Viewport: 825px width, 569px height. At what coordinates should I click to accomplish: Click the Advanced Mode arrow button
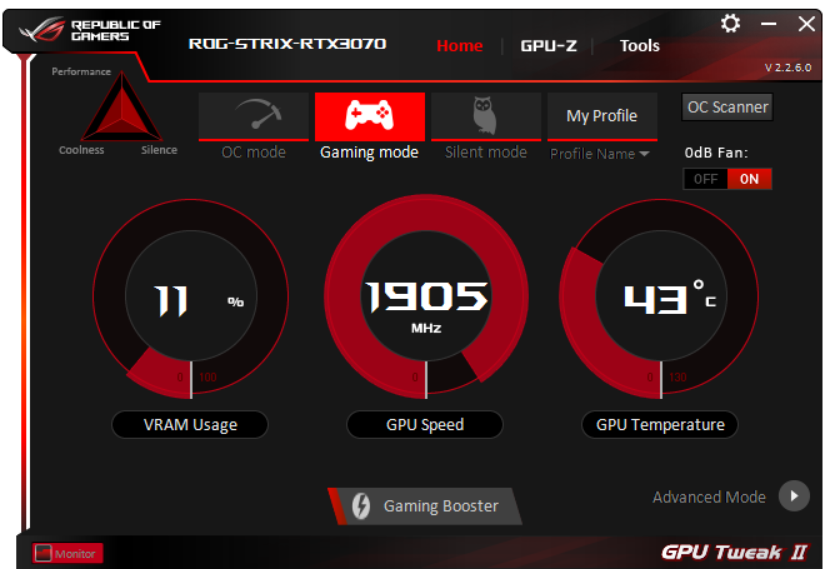[x=794, y=496]
